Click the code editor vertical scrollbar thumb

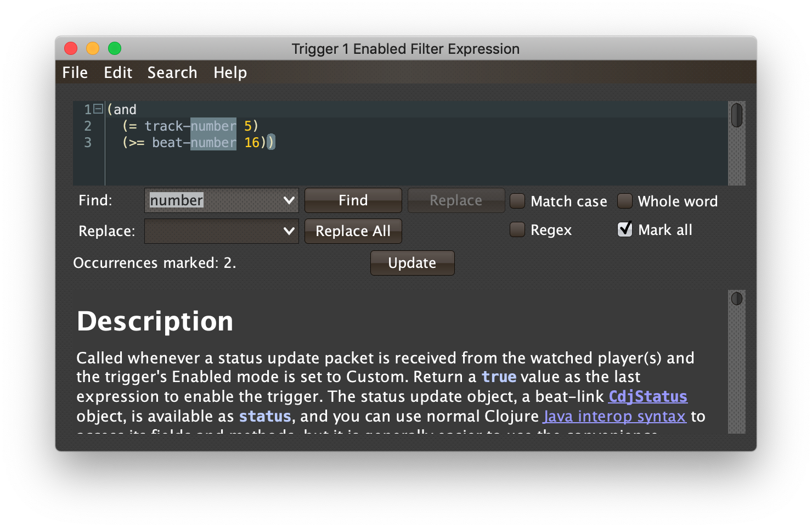coord(737,115)
